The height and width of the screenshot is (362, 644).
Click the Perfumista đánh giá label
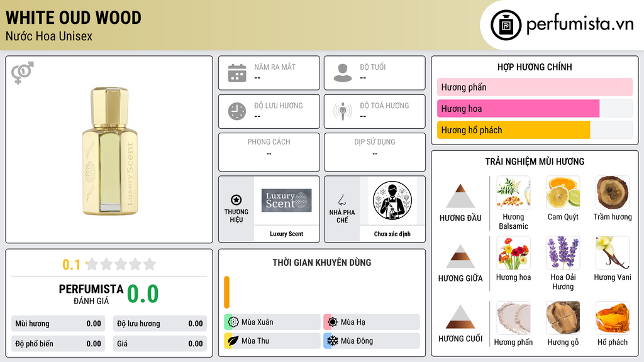point(91,294)
